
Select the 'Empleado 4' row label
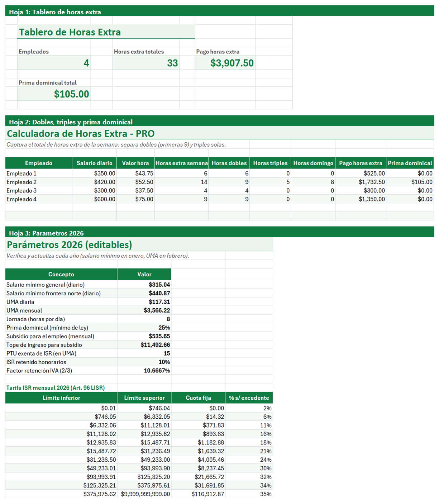tap(39, 199)
